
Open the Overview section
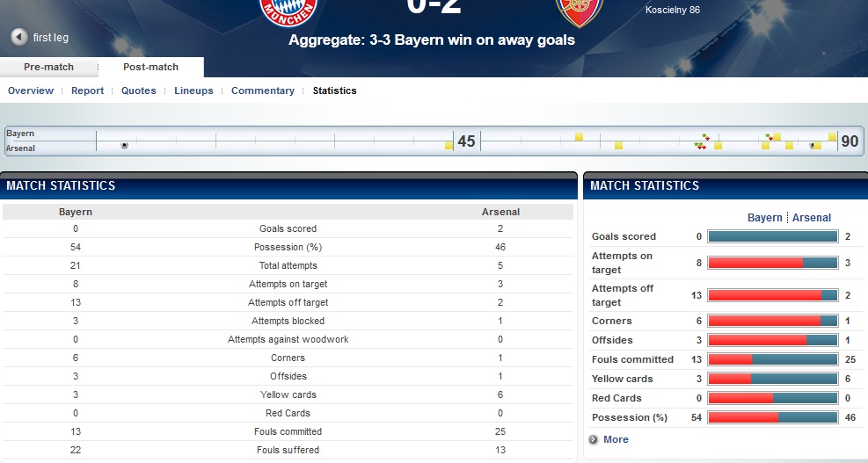click(31, 90)
